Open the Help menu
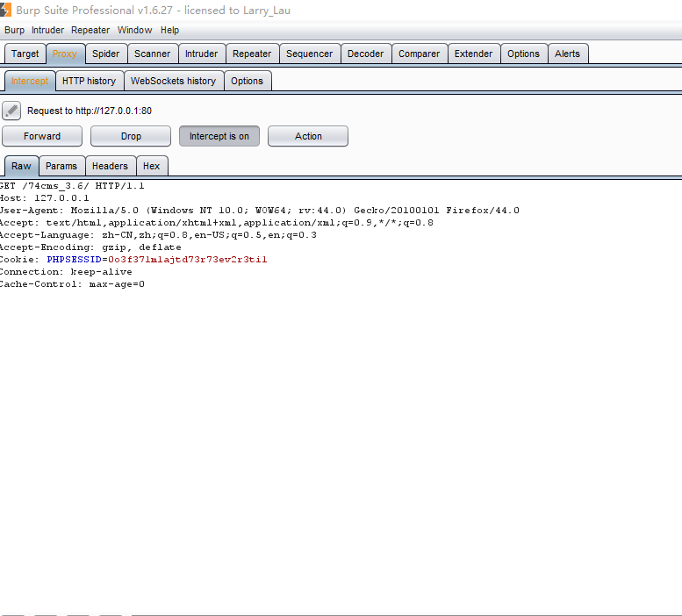The image size is (682, 616). (169, 30)
